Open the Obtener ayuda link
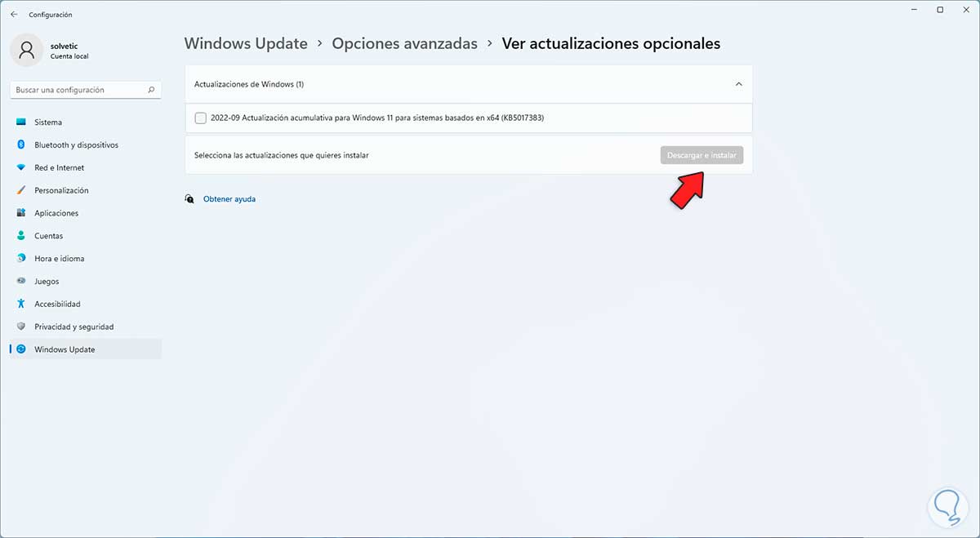The height and width of the screenshot is (538, 980). tap(229, 199)
